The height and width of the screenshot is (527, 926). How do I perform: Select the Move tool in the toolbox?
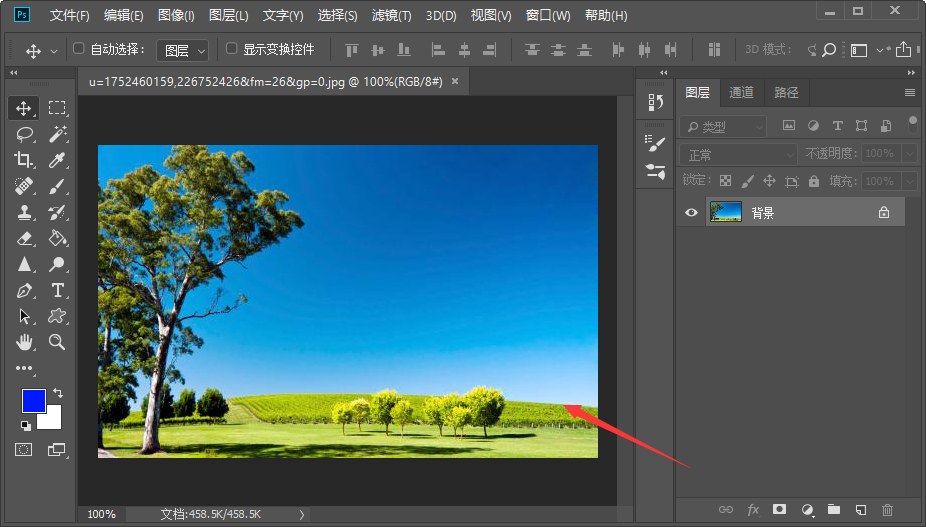[24, 108]
